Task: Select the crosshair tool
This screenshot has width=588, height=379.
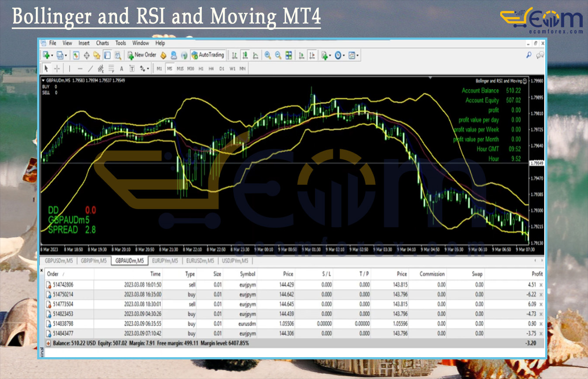Action: pyautogui.click(x=57, y=69)
